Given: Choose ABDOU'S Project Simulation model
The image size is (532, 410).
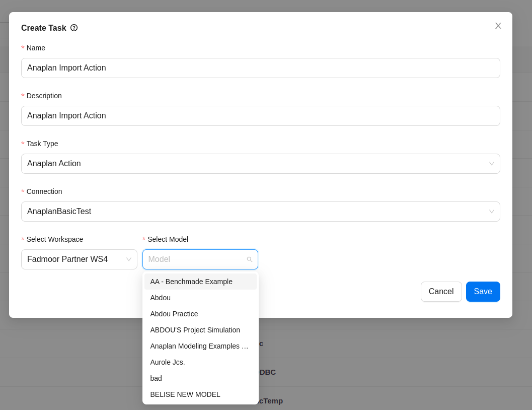Looking at the screenshot, I should 200,330.
